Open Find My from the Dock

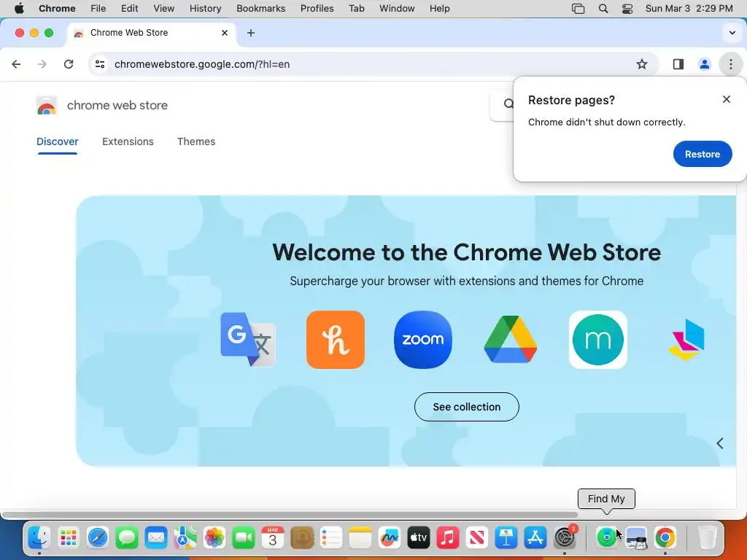[606, 538]
